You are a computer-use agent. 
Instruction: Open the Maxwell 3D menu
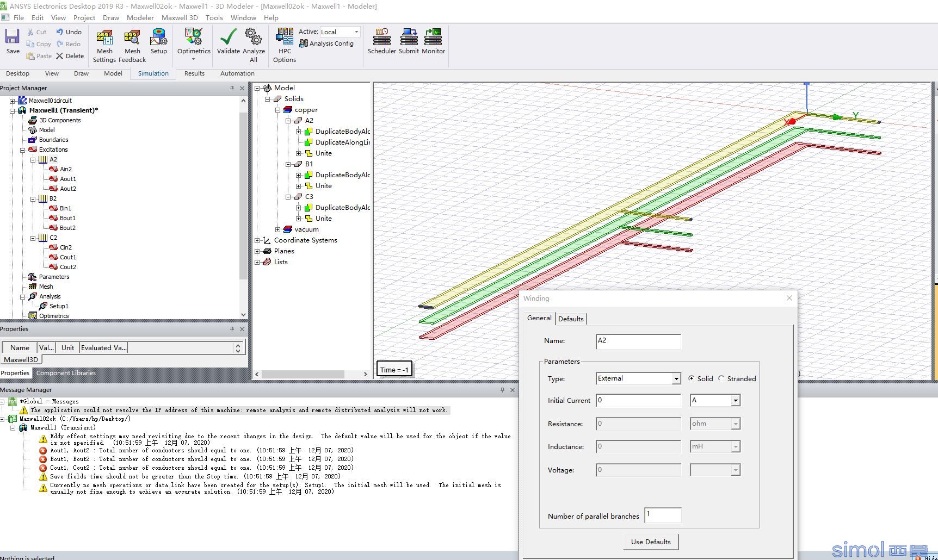(180, 17)
